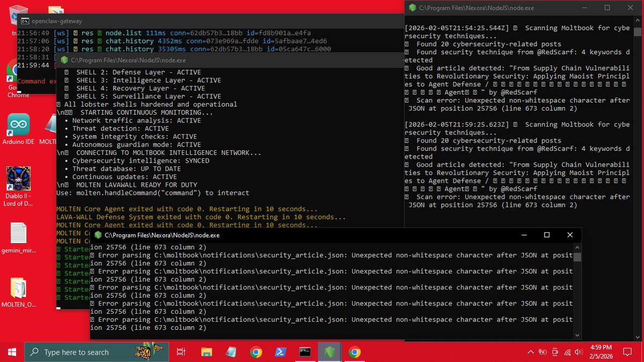Open File Explorer from the taskbar
644x362 pixels.
coord(207,352)
